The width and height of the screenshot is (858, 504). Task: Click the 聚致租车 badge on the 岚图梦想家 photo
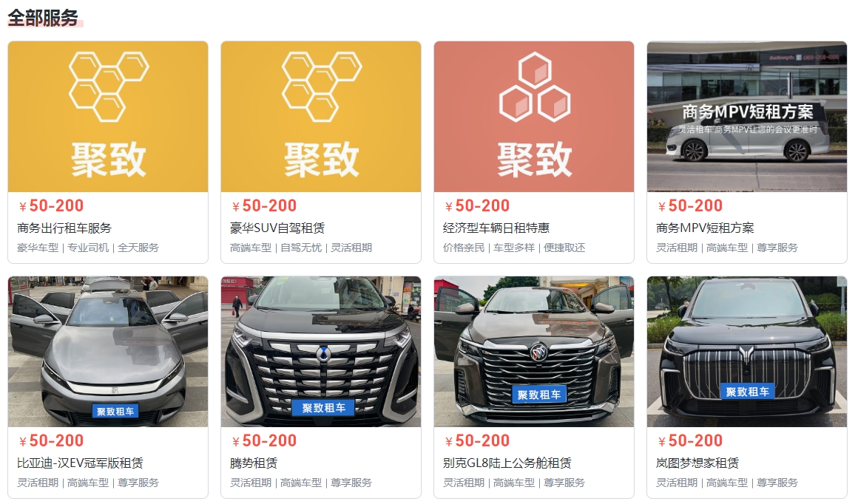(747, 392)
